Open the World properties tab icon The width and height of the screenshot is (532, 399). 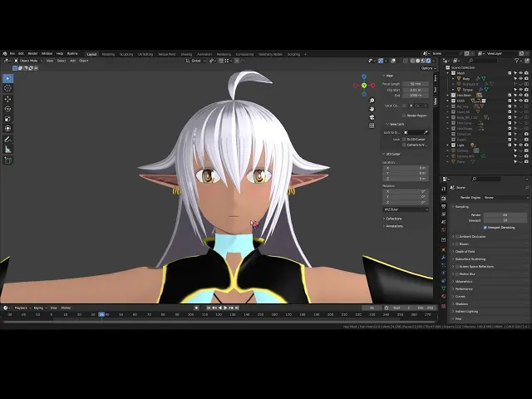443,229
